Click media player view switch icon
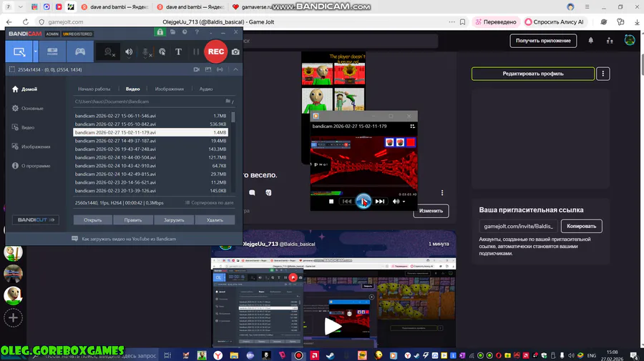The image size is (644, 361). (412, 127)
